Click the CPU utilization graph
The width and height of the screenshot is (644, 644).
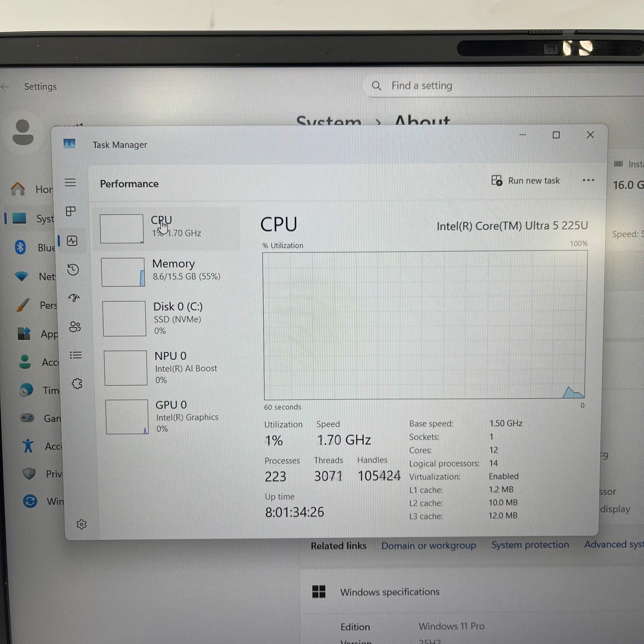click(425, 325)
